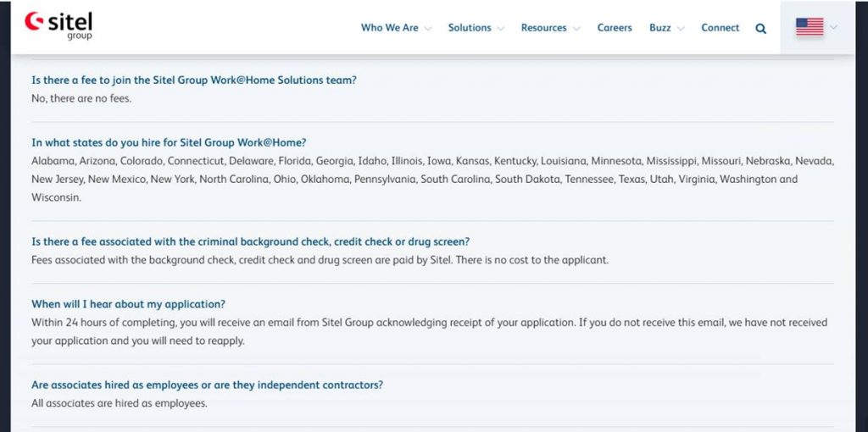This screenshot has height=432, width=868.
Task: Expand the arrow next to Resources
Action: [x=576, y=29]
